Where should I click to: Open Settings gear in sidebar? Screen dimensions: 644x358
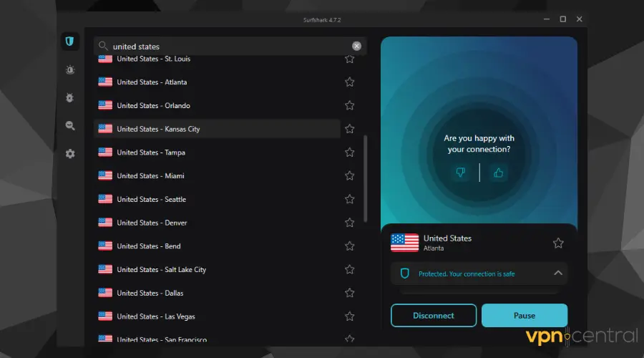[70, 154]
